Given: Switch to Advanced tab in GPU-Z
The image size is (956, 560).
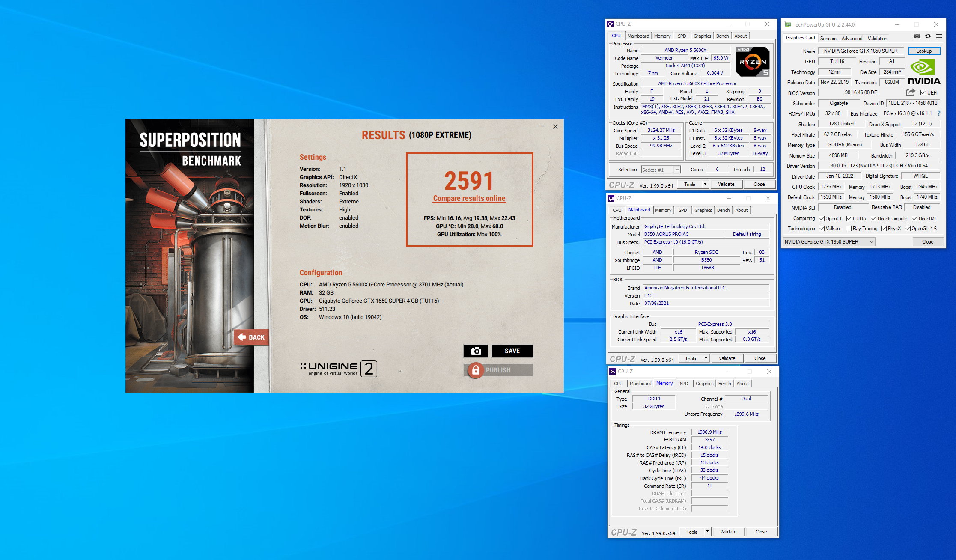Looking at the screenshot, I should click(x=852, y=38).
